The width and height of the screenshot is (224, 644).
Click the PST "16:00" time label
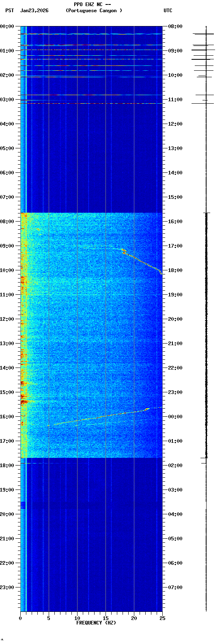click(x=7, y=416)
